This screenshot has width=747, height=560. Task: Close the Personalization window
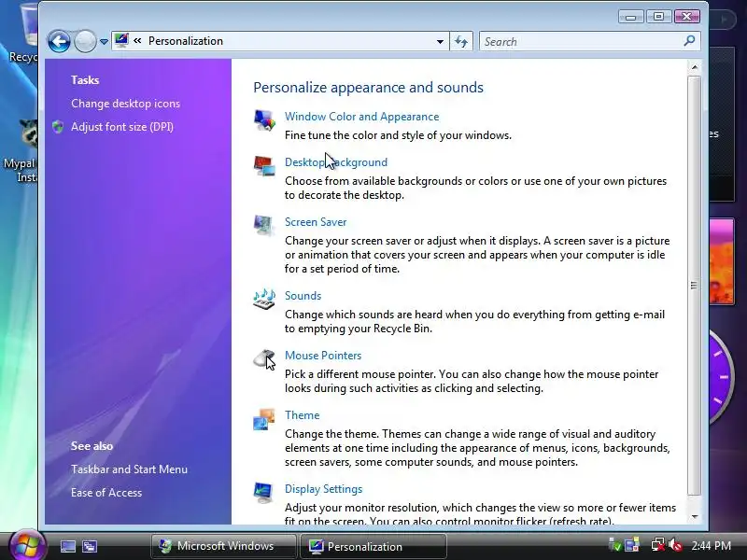click(686, 17)
